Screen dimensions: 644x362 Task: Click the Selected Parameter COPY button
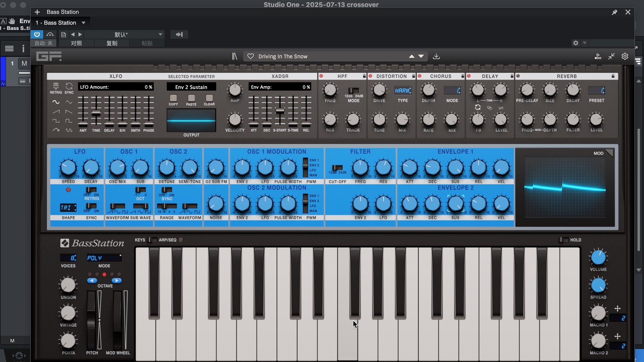tap(173, 98)
